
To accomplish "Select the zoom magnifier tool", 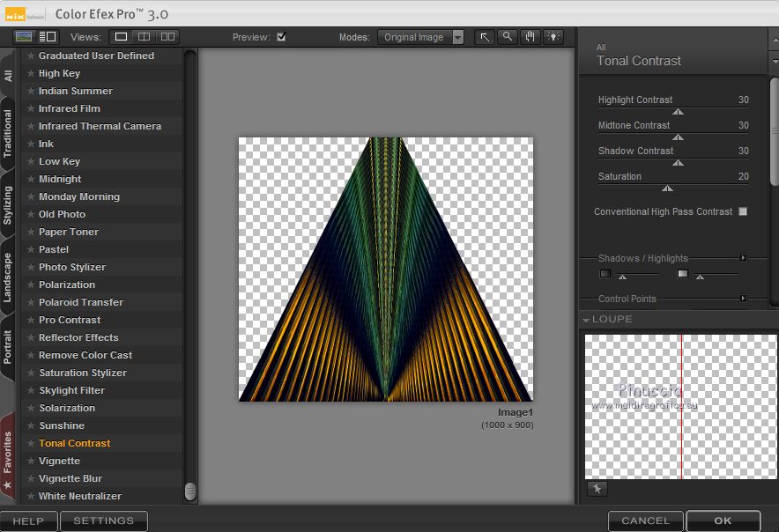I will (x=508, y=37).
